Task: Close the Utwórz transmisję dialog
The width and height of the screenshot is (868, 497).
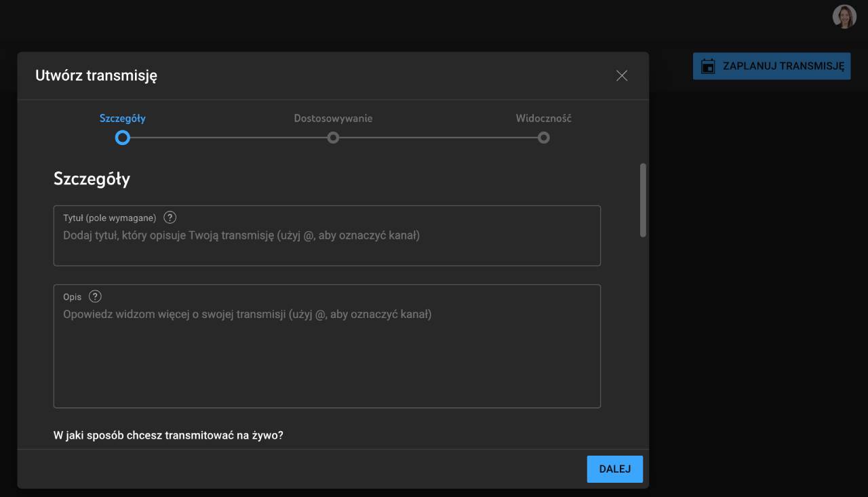Action: point(621,76)
